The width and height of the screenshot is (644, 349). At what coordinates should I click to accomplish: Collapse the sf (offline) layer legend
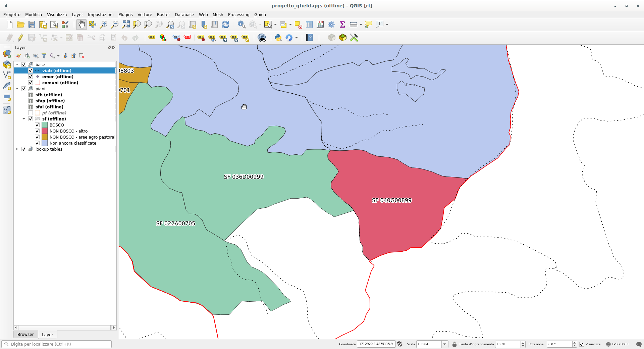24,119
